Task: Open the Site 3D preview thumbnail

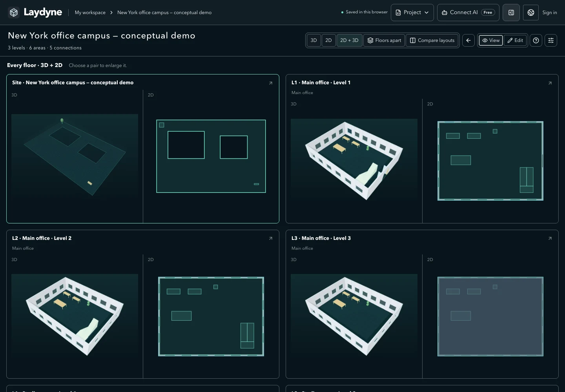Action: [x=75, y=156]
